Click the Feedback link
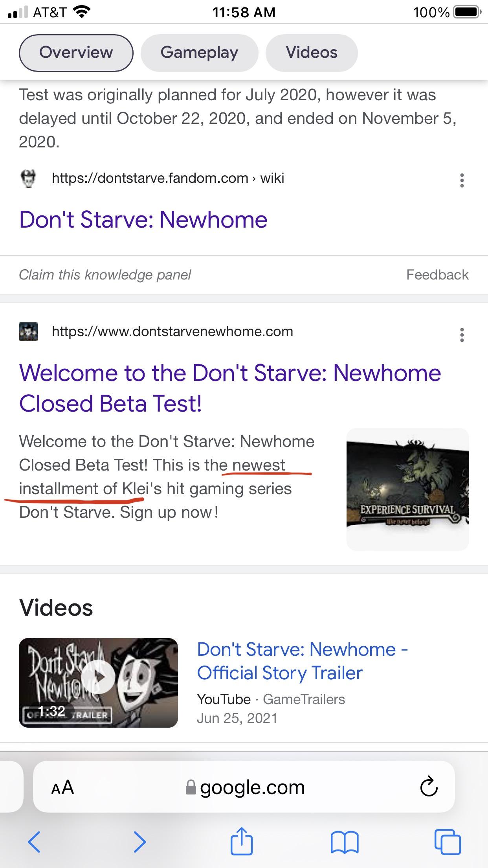 437,274
